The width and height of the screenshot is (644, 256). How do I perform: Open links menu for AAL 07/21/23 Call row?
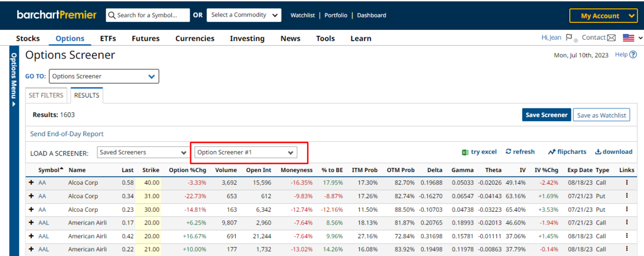(x=627, y=222)
